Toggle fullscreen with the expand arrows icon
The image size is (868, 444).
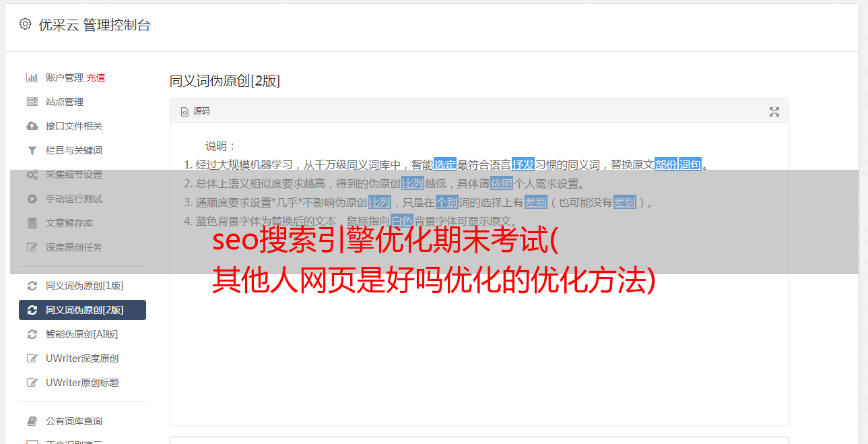click(774, 112)
